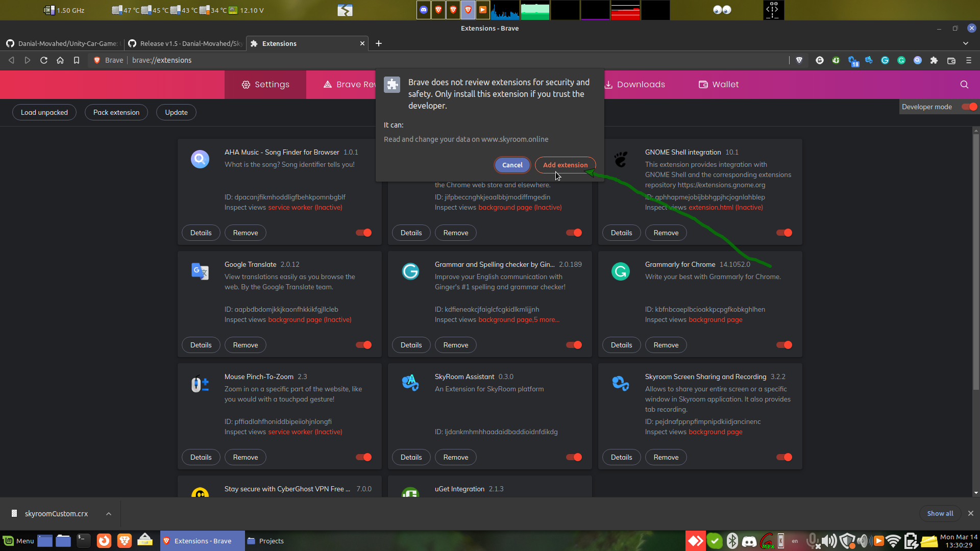
Task: Close the downloads bar with the X
Action: (x=971, y=514)
